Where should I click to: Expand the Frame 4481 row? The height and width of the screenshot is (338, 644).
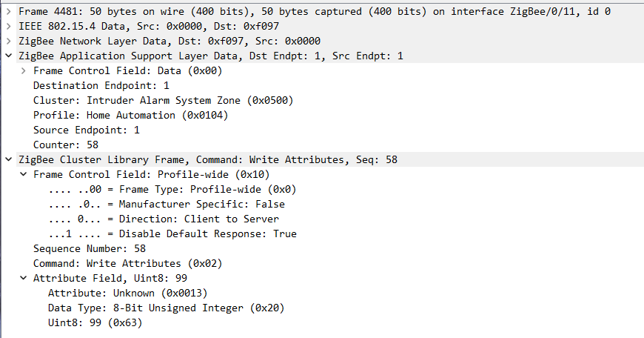pos(8,12)
